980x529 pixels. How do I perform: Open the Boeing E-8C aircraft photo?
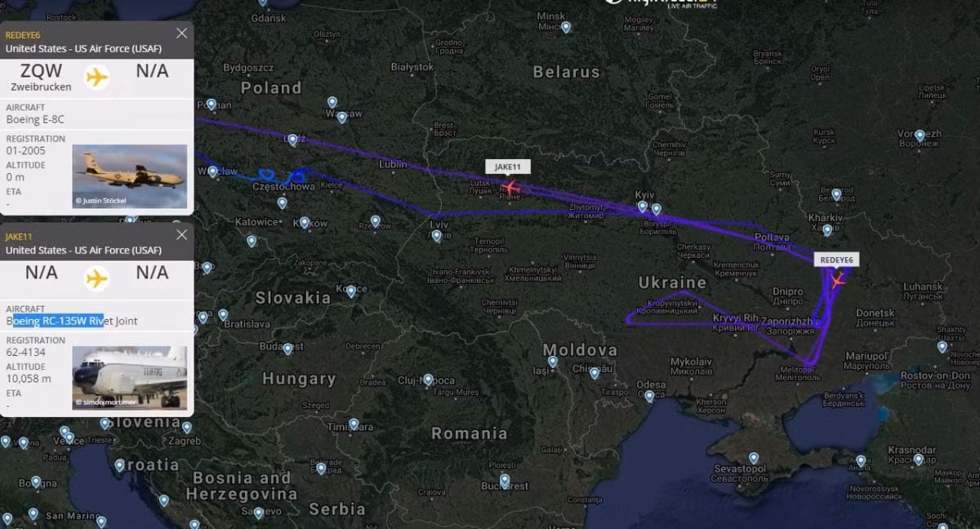point(129,176)
